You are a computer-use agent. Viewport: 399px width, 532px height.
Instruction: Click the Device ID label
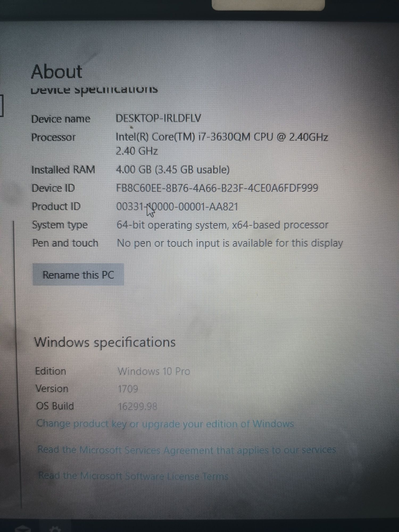[53, 188]
